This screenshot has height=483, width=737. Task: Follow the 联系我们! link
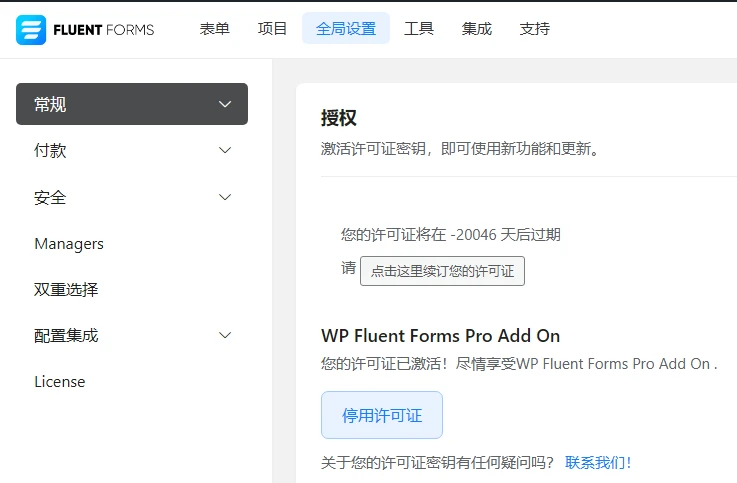point(598,463)
